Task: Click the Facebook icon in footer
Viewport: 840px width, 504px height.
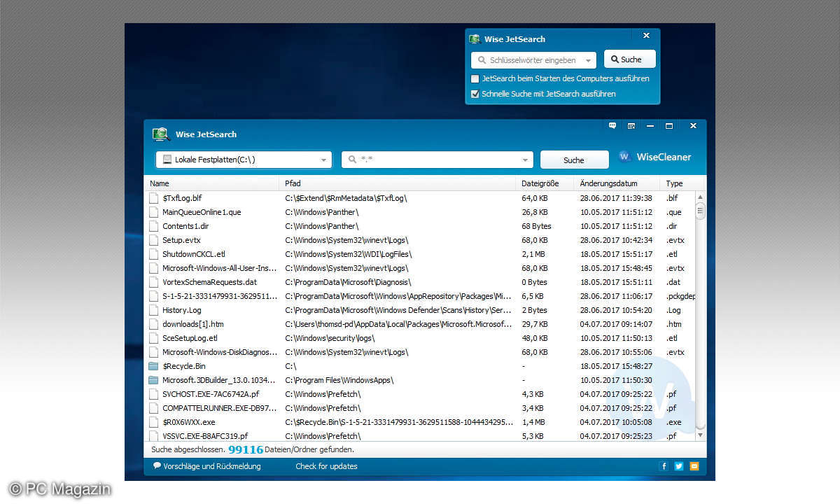Action: (664, 466)
